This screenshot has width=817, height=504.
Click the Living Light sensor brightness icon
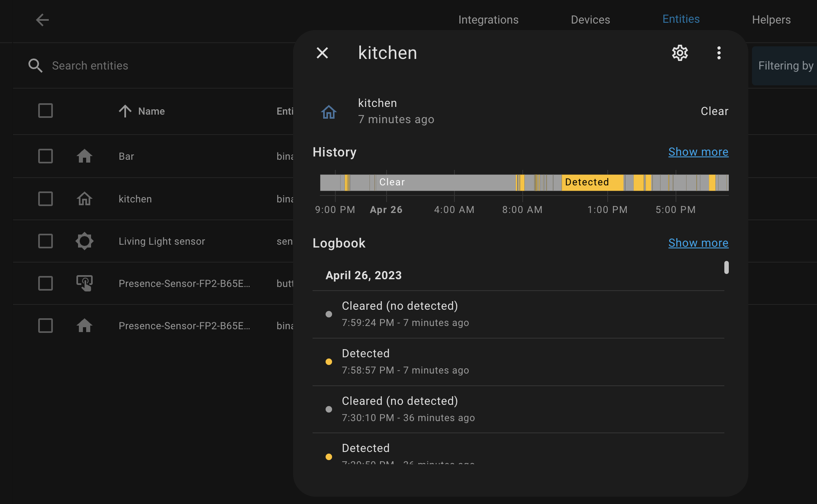85,241
